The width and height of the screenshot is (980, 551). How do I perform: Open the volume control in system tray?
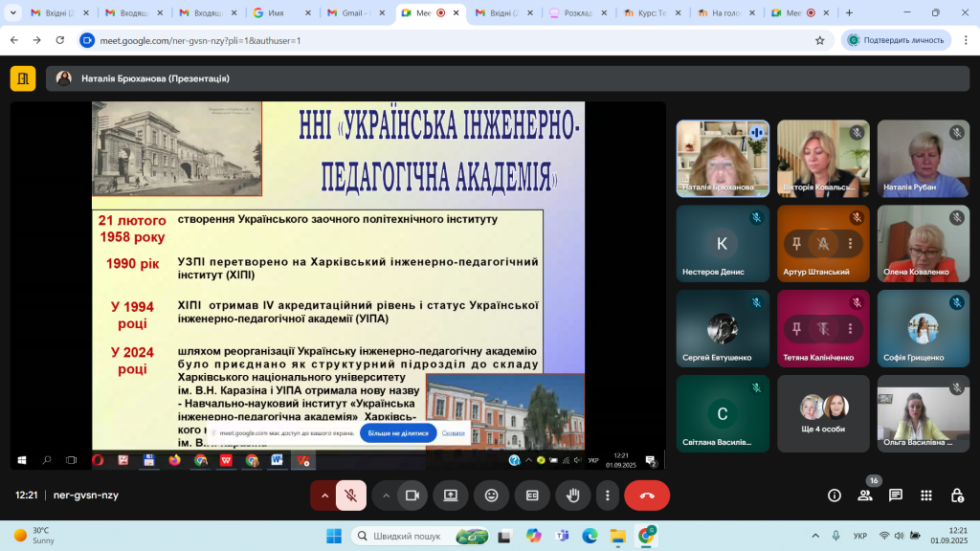point(900,536)
